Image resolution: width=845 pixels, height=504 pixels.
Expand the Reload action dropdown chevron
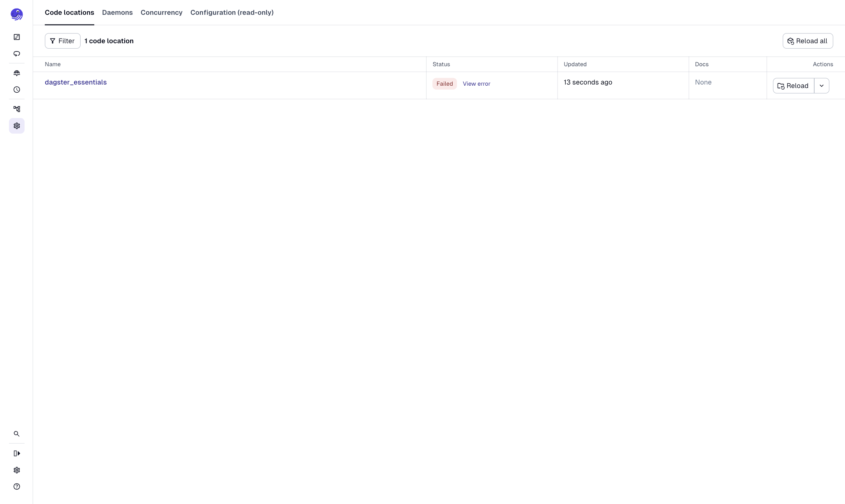pyautogui.click(x=822, y=85)
